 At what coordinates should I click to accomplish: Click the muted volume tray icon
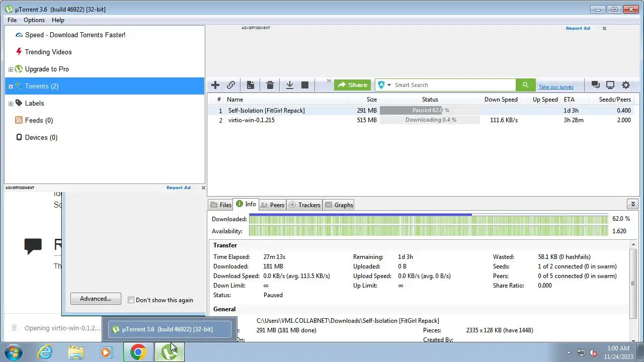click(593, 352)
